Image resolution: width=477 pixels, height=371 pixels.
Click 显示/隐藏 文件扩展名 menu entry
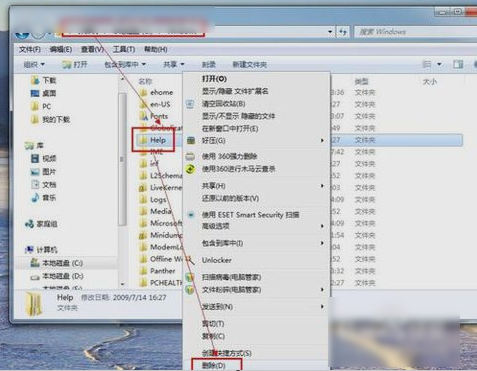click(235, 91)
